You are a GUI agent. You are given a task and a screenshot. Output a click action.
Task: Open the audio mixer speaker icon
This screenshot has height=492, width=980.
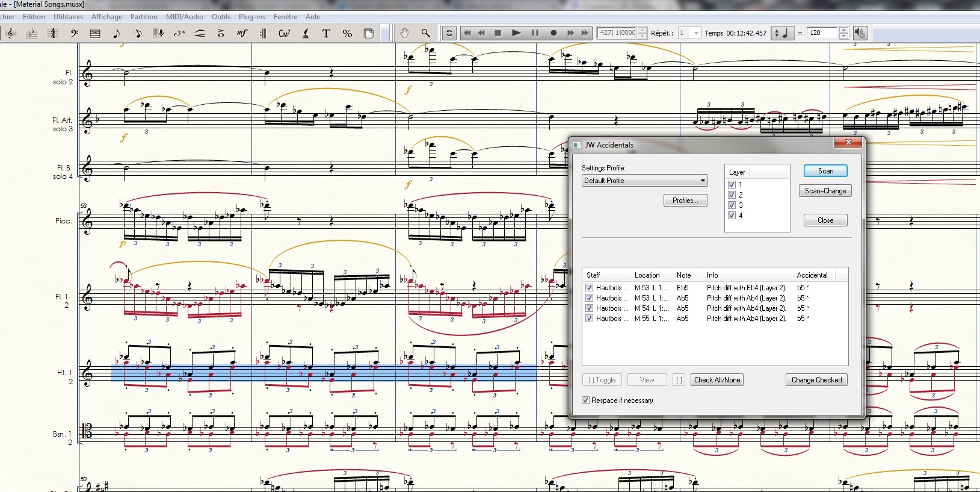pyautogui.click(x=860, y=33)
